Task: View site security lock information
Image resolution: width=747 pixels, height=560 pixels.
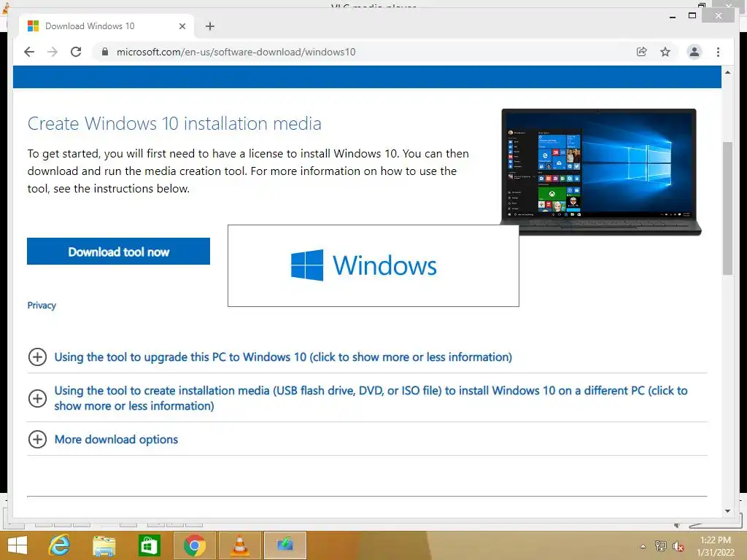Action: pos(105,52)
